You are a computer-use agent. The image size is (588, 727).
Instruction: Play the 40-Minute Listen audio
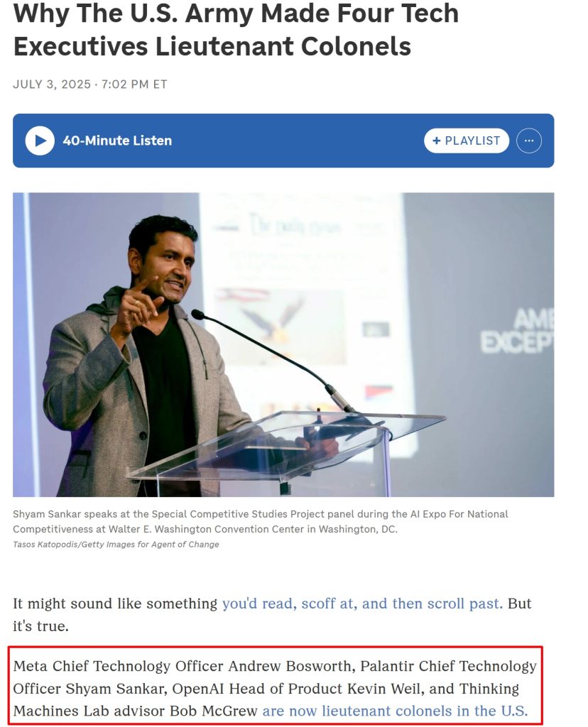[40, 141]
